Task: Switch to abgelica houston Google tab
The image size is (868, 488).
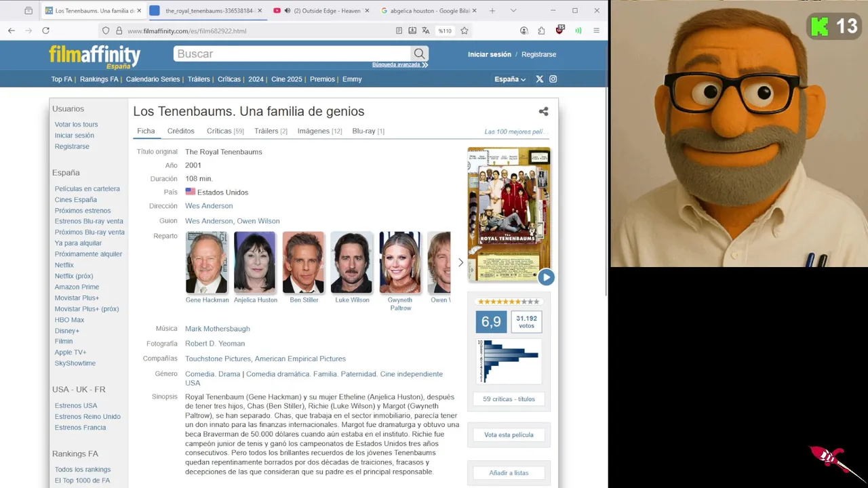Action: 429,11
